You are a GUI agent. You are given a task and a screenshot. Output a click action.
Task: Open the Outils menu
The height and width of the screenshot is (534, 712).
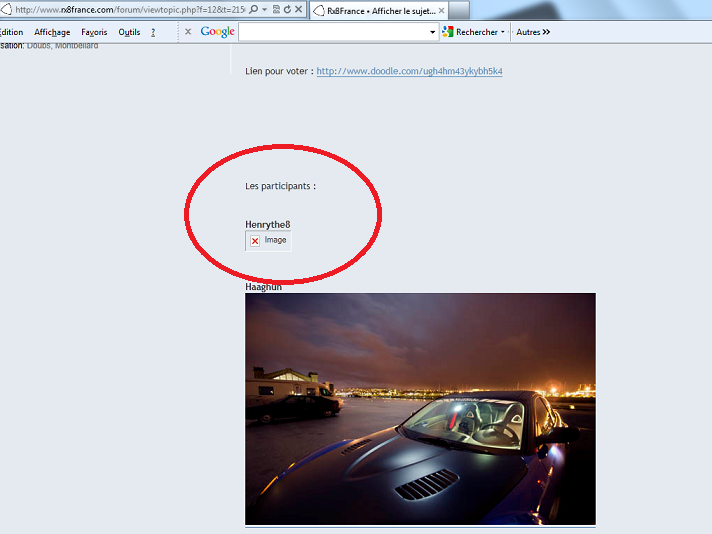click(x=129, y=32)
